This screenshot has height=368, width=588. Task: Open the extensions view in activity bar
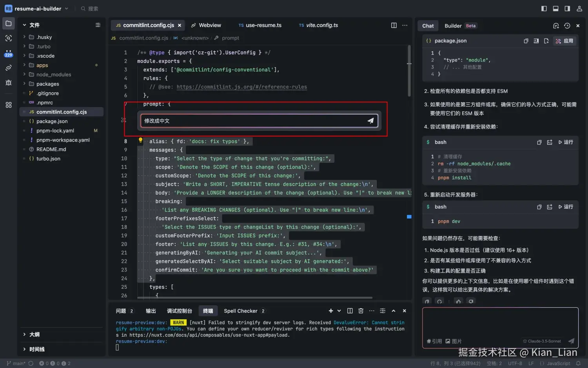pyautogui.click(x=9, y=105)
